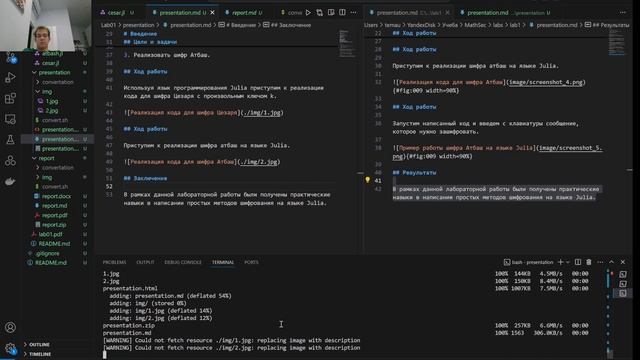Select the second terminal instance icon
Viewport: 640px width, 360px height.
click(x=623, y=284)
